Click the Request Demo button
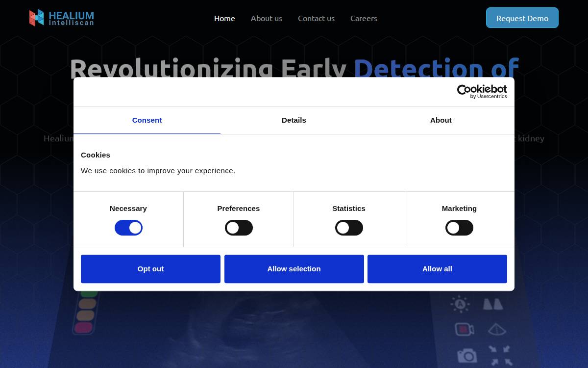588x368 pixels. [x=522, y=18]
